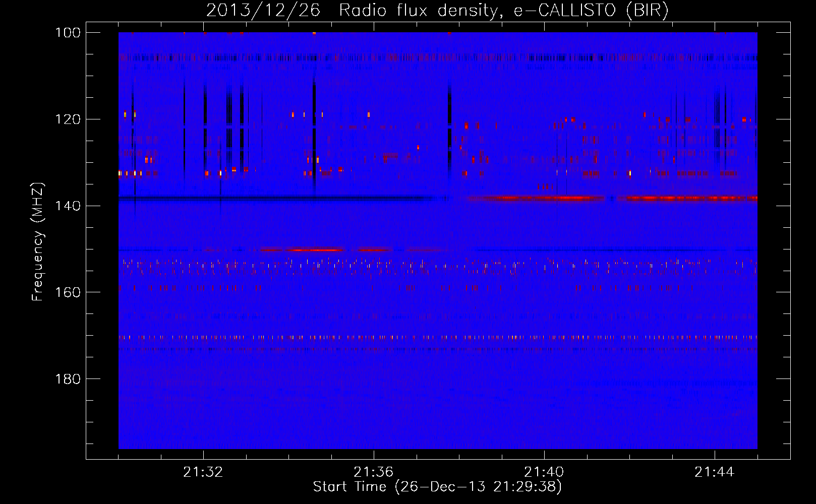Click the x-axis label "Start Time (26-Dec-13 21:29:38)"

click(437, 487)
